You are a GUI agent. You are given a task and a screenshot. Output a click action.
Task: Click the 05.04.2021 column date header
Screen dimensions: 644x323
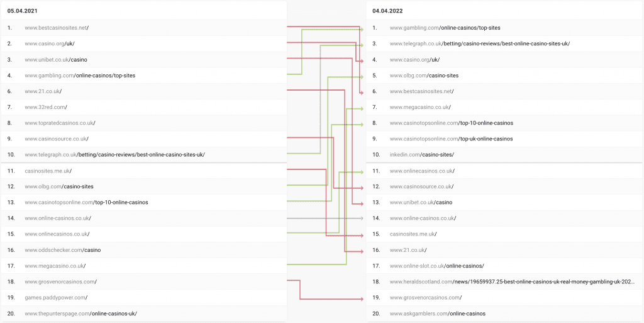point(23,11)
